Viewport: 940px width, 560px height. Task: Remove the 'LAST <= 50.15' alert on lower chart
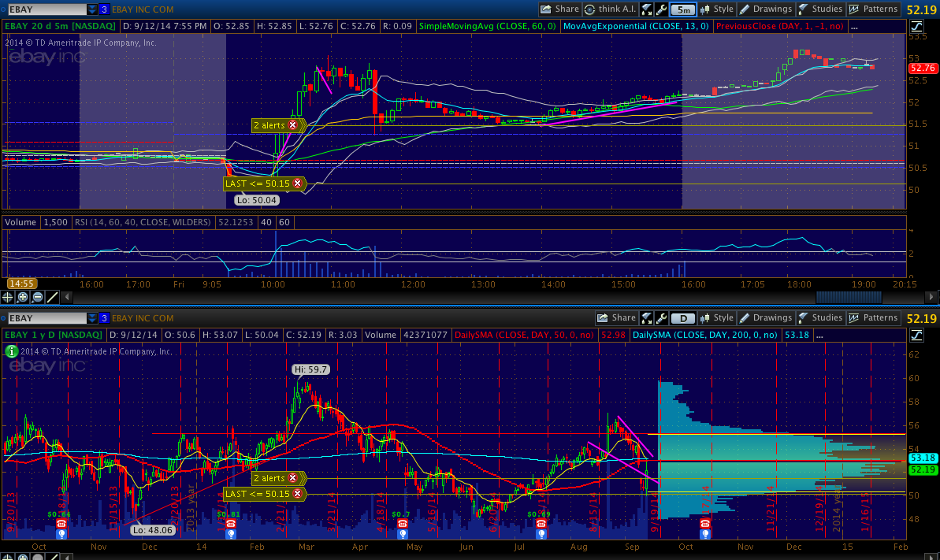297,494
